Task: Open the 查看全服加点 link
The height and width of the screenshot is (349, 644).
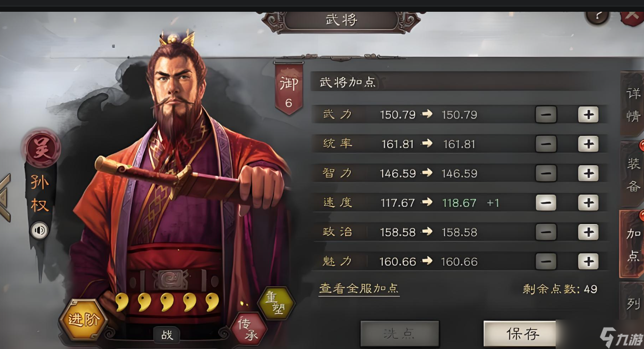Action: (359, 289)
